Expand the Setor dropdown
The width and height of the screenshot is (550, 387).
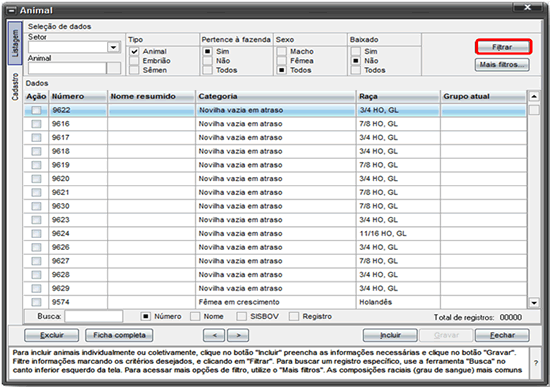(113, 47)
